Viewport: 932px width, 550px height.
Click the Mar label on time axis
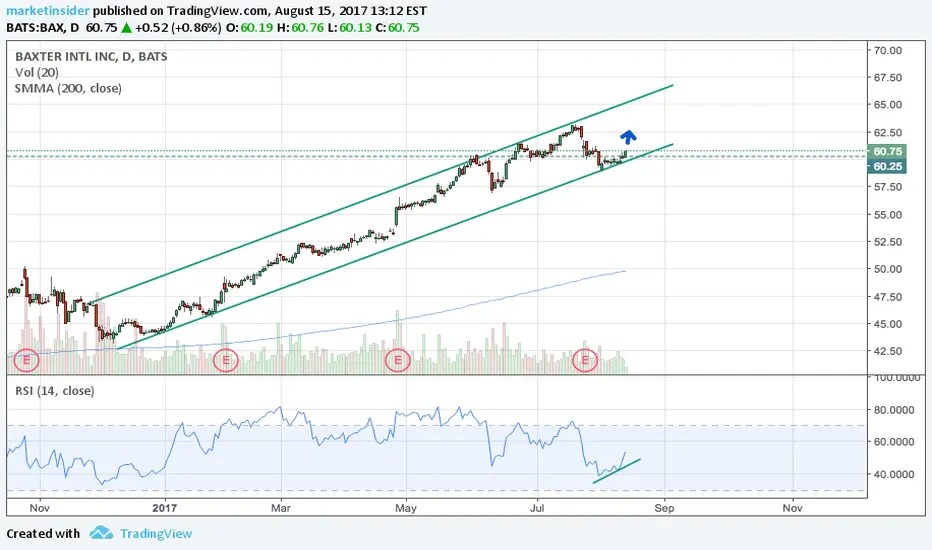(x=281, y=508)
